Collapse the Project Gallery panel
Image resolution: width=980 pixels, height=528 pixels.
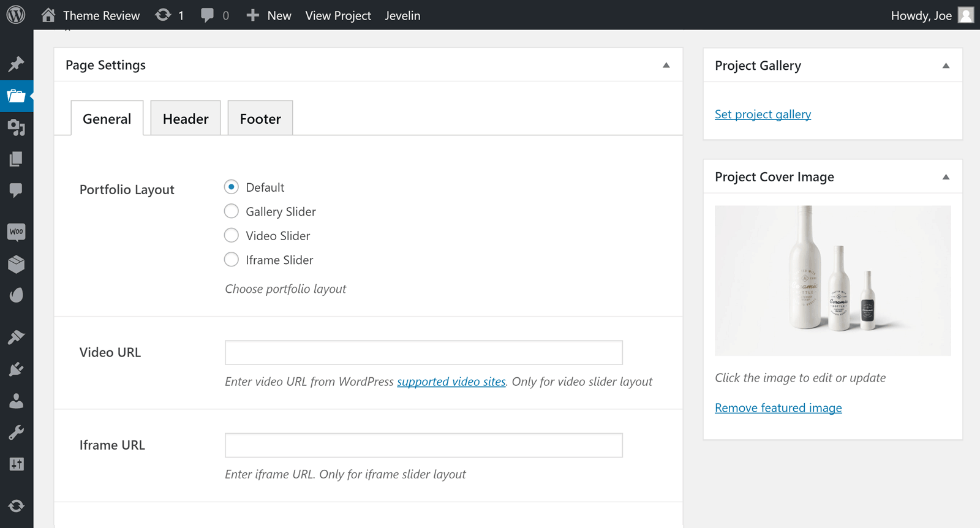pyautogui.click(x=946, y=66)
